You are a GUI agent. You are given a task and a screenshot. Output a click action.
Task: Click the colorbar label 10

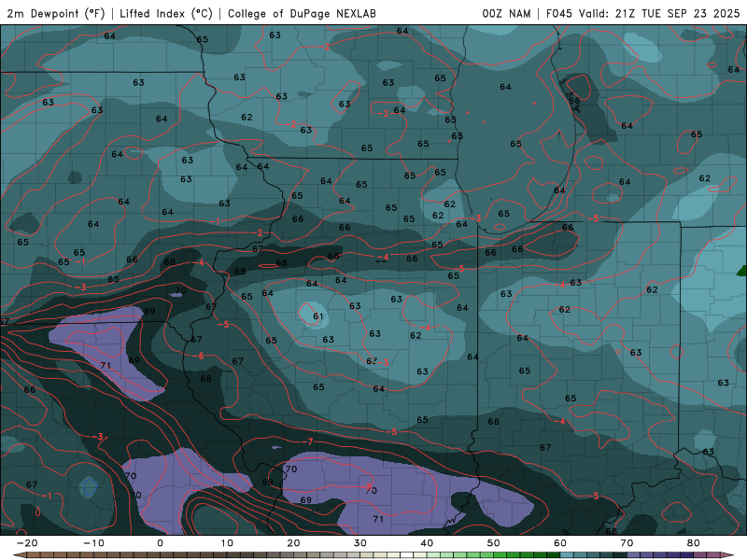point(227,543)
